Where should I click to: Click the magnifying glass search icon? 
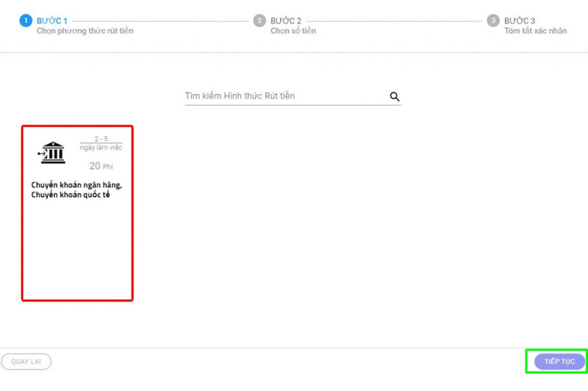394,97
